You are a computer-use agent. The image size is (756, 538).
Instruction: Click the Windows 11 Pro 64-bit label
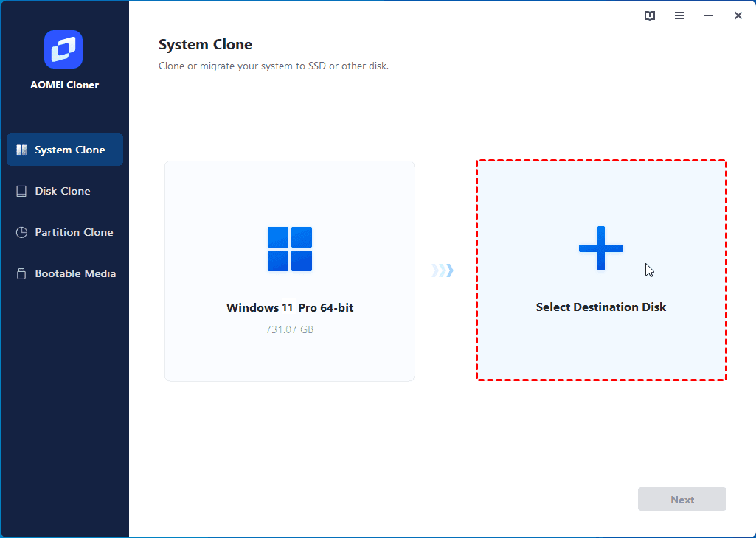[290, 308]
